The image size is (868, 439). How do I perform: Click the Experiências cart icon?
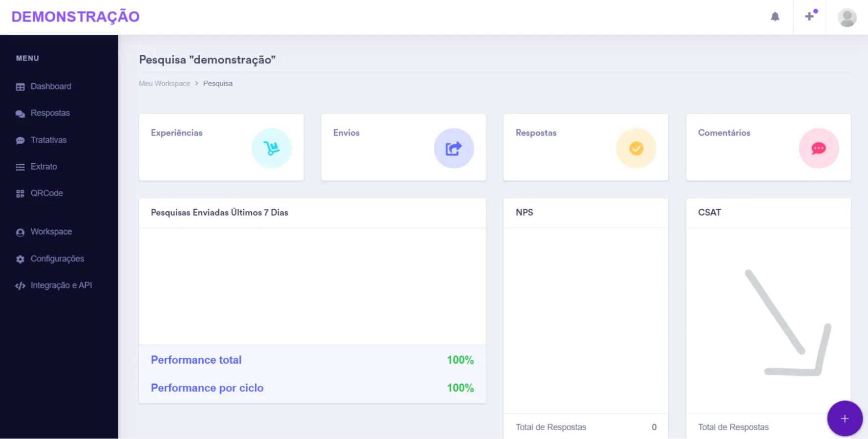point(272,148)
